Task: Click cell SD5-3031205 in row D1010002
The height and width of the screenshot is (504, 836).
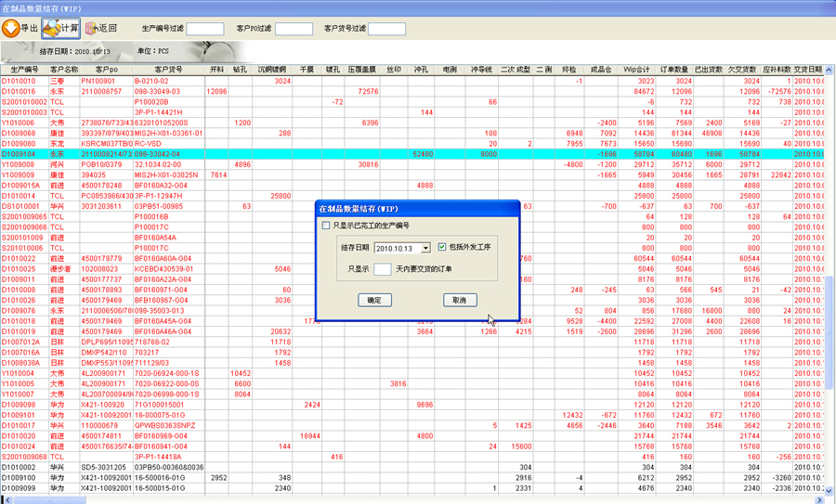Action: 103,467
